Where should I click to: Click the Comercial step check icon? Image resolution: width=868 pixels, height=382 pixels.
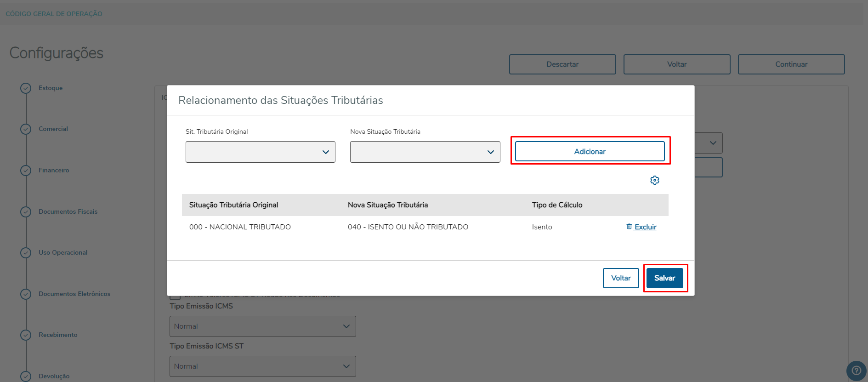[x=26, y=129]
